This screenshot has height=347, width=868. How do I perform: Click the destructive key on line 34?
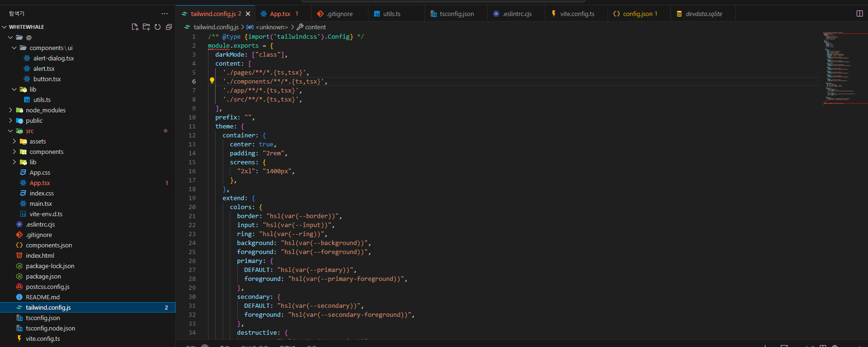[257, 332]
